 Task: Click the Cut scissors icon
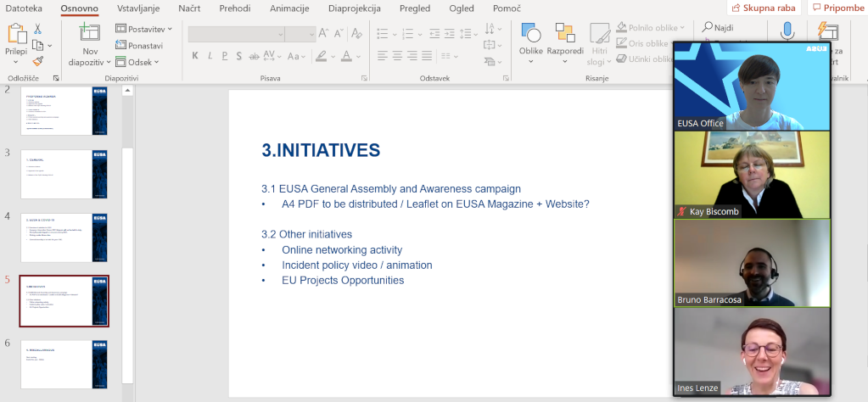(37, 29)
